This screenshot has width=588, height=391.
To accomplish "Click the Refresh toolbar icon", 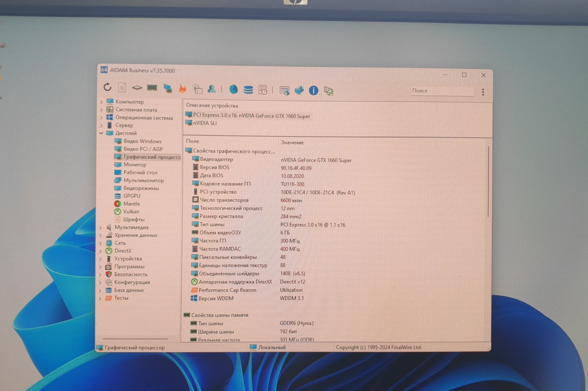I will click(107, 87).
